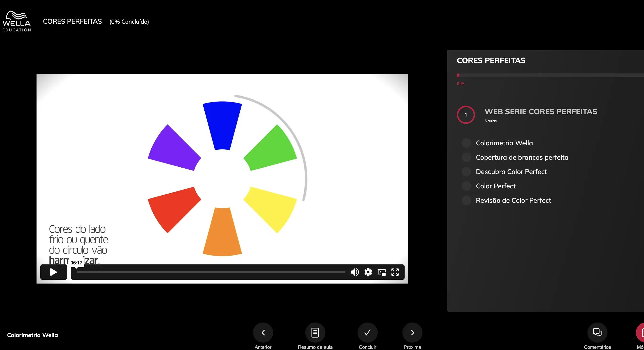
Task: Open Resumo da aula document icon
Action: pyautogui.click(x=315, y=333)
